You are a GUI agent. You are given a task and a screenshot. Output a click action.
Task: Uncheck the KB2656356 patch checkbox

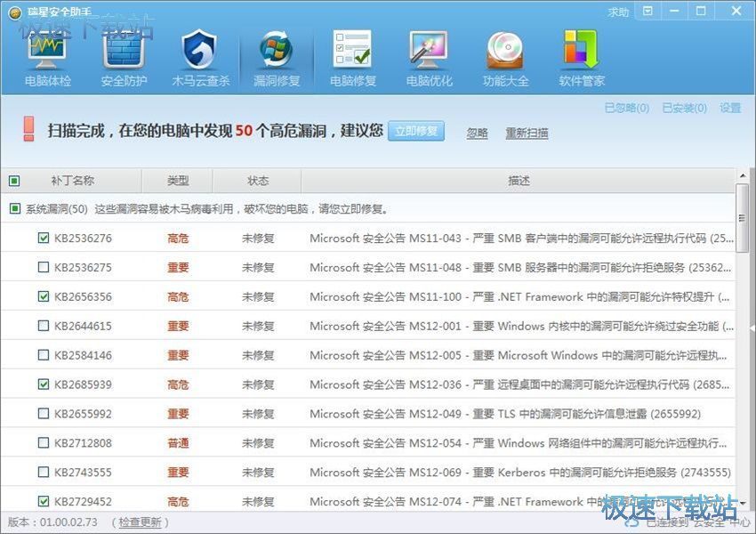point(44,296)
